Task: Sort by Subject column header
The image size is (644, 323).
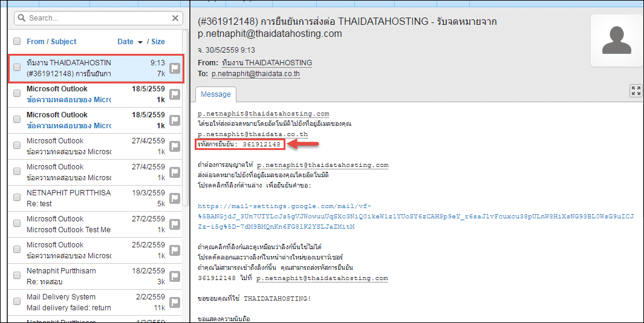Action: tap(63, 42)
